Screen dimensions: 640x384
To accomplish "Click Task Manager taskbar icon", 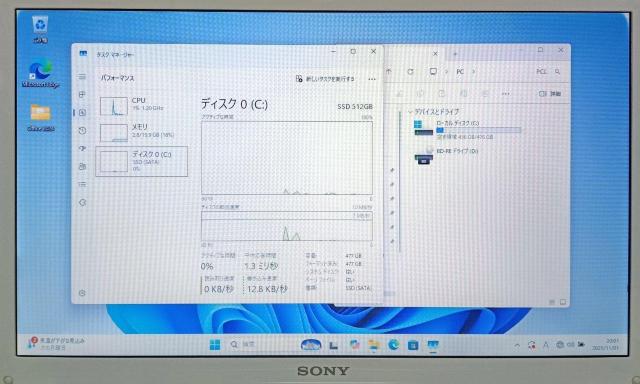I will (433, 346).
